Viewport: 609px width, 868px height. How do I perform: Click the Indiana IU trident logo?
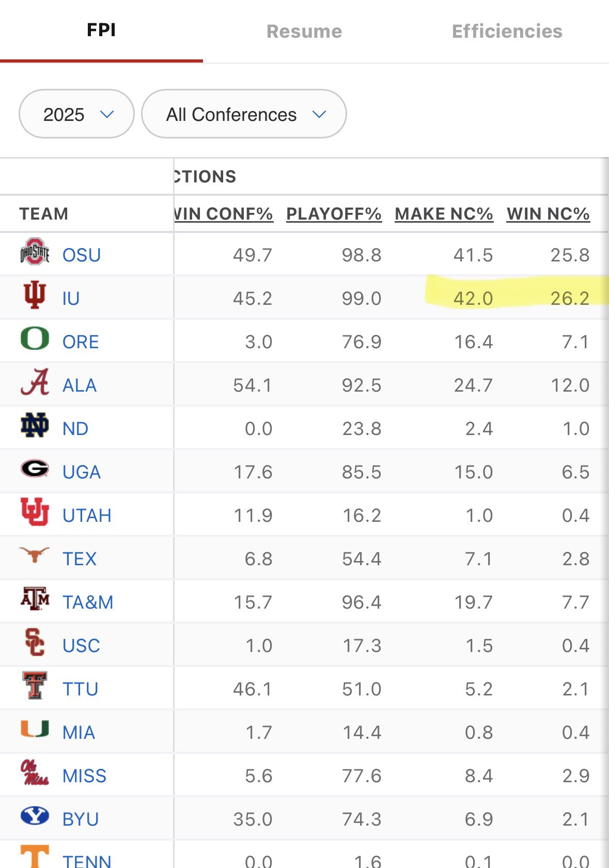tap(35, 295)
